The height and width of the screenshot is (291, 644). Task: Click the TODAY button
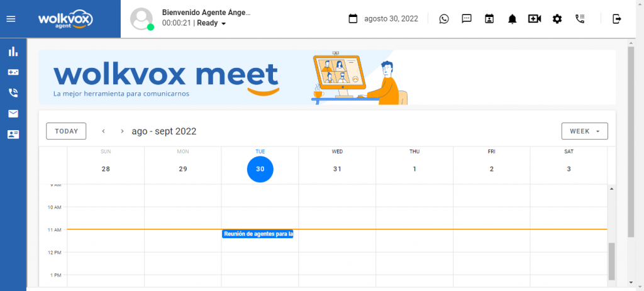coord(66,131)
